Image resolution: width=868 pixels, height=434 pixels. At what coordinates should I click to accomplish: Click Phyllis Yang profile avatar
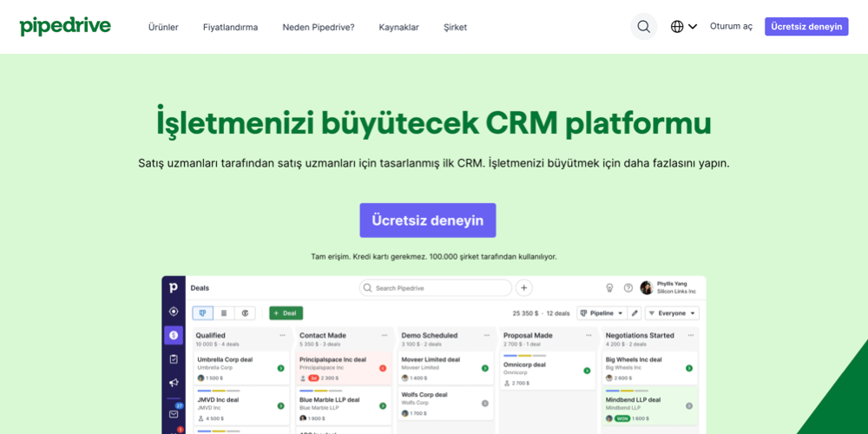(x=647, y=288)
